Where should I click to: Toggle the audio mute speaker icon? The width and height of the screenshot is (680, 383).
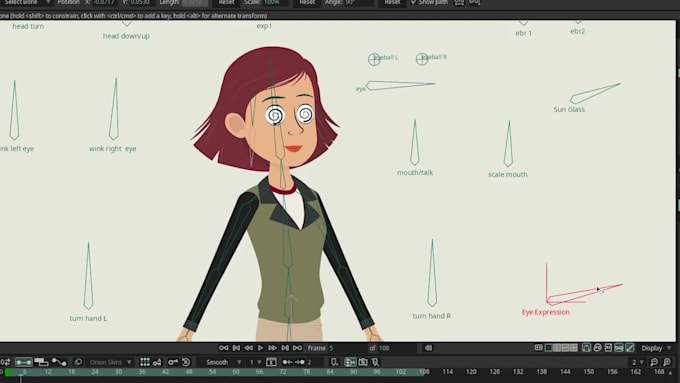(428, 348)
